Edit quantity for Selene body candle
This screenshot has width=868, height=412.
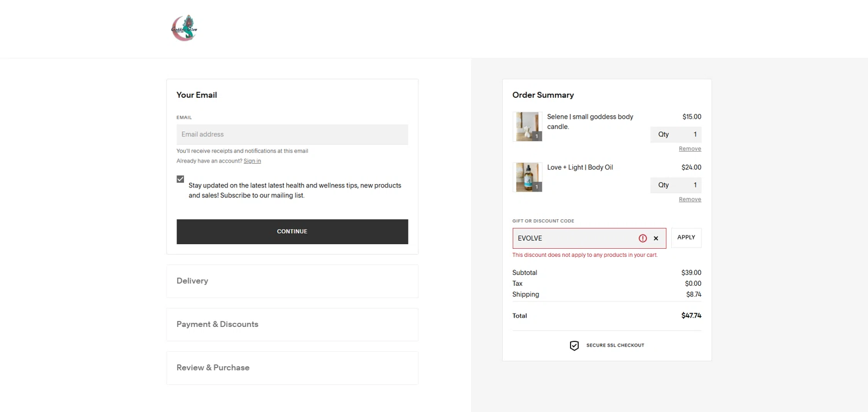pos(676,134)
